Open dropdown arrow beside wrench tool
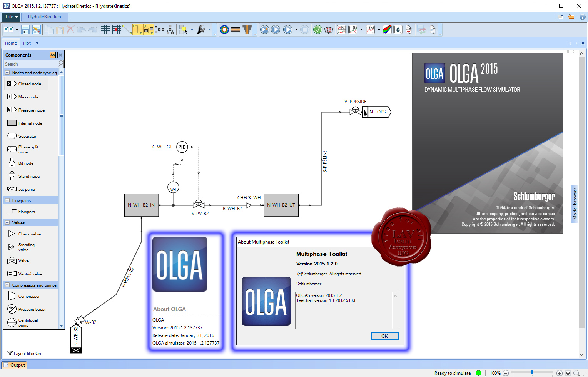 pos(209,30)
